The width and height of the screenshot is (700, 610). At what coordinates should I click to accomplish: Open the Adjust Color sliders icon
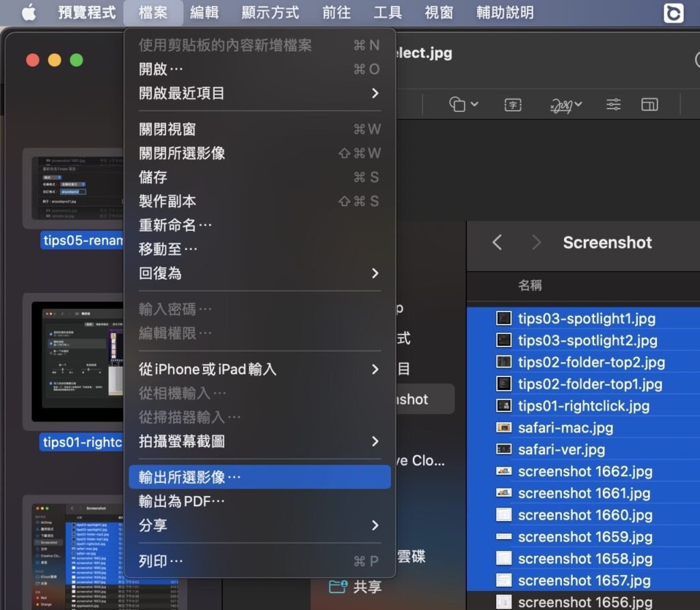(613, 105)
